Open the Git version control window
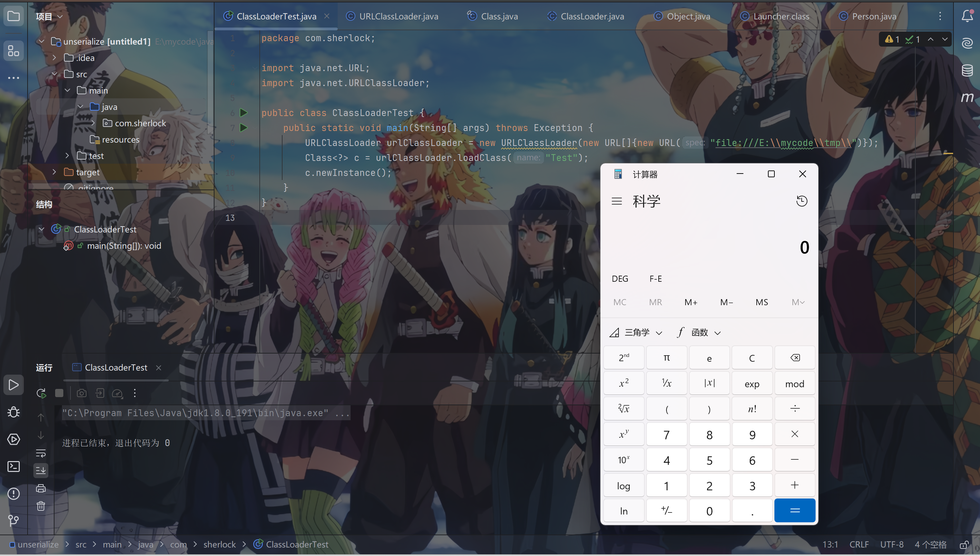 [14, 520]
